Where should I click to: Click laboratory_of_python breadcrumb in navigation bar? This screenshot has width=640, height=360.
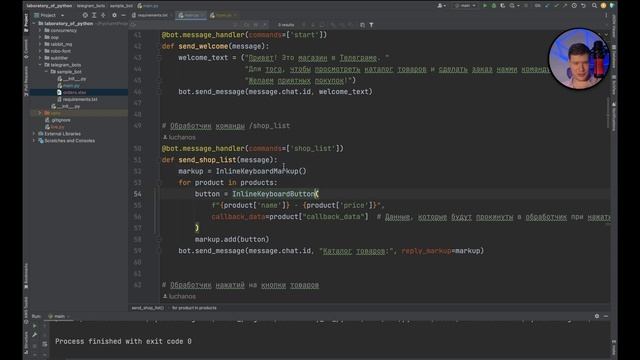[x=49, y=6]
